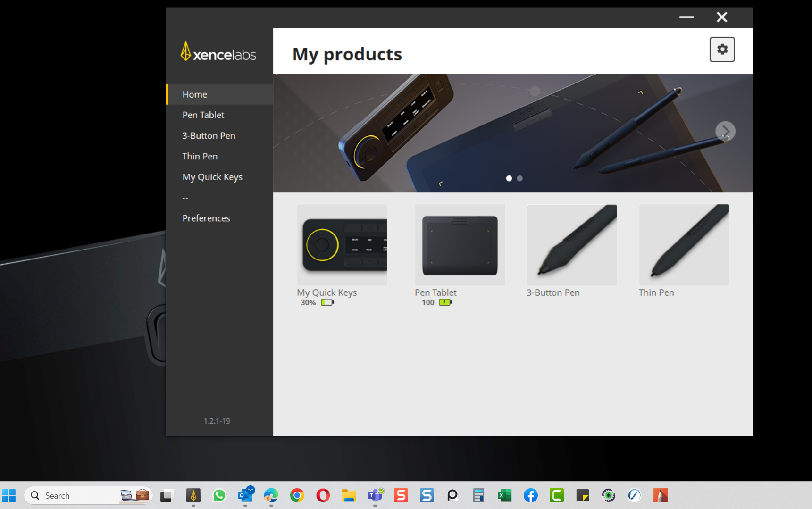Click the taskbar Search box
This screenshot has height=509, width=812.
[x=88, y=495]
